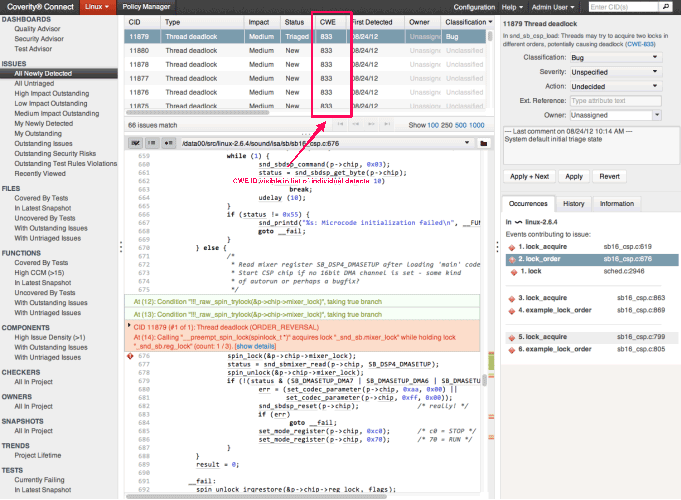This screenshot has width=681, height=500.
Task: Show 1000 issues per page
Action: (x=476, y=125)
